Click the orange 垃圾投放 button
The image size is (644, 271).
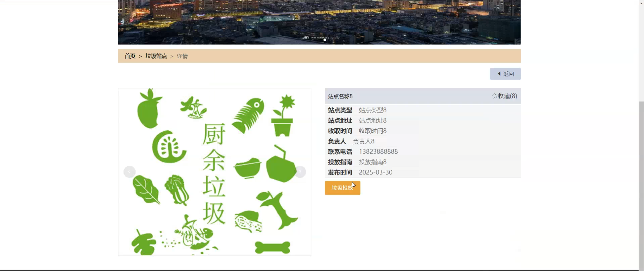pos(343,188)
